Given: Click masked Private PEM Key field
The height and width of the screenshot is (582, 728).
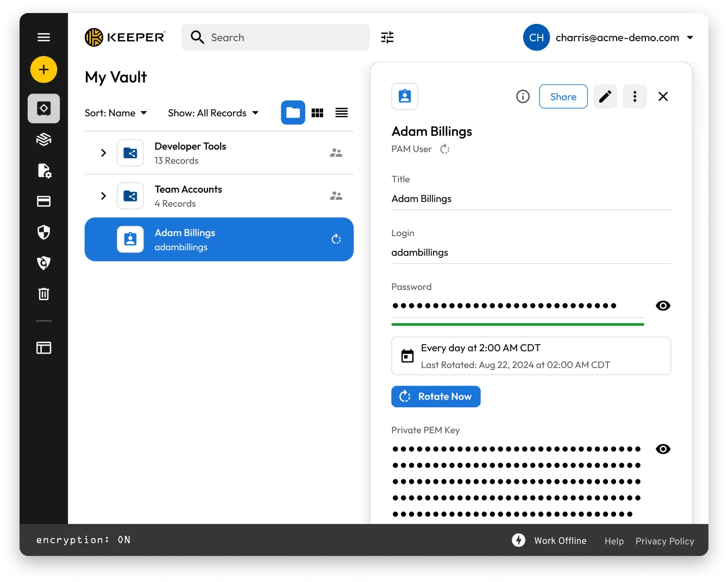Looking at the screenshot, I should point(516,482).
